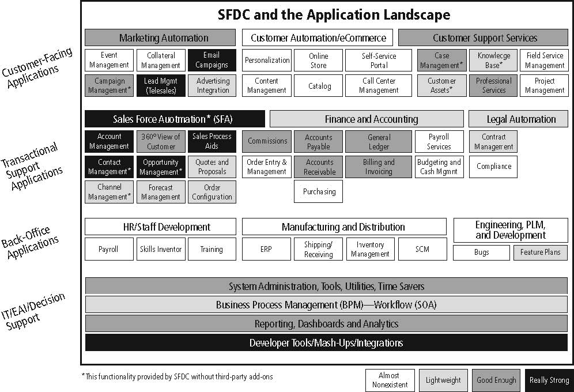Choose the Purchasing box
This screenshot has width=574, height=392.
[x=319, y=191]
